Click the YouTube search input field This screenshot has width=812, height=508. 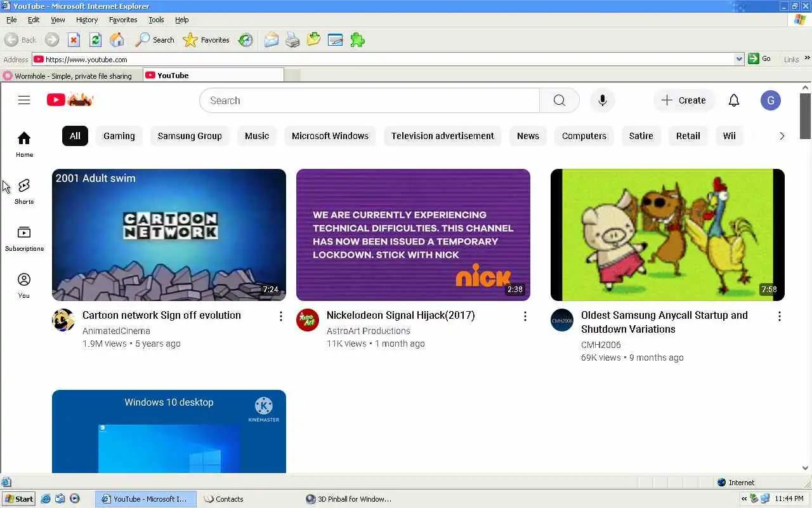point(369,100)
